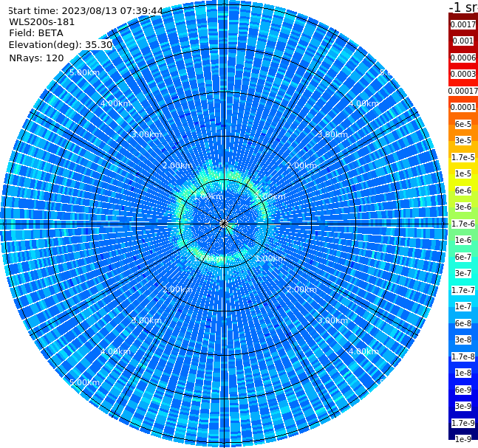Click the upper-left 4.00km range label
478x448 pixels.
coord(115,103)
